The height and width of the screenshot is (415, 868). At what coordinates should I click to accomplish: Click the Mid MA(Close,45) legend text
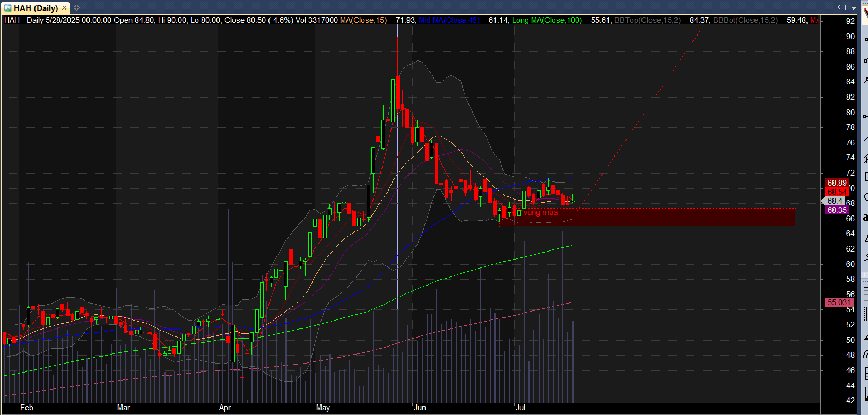pyautogui.click(x=449, y=20)
